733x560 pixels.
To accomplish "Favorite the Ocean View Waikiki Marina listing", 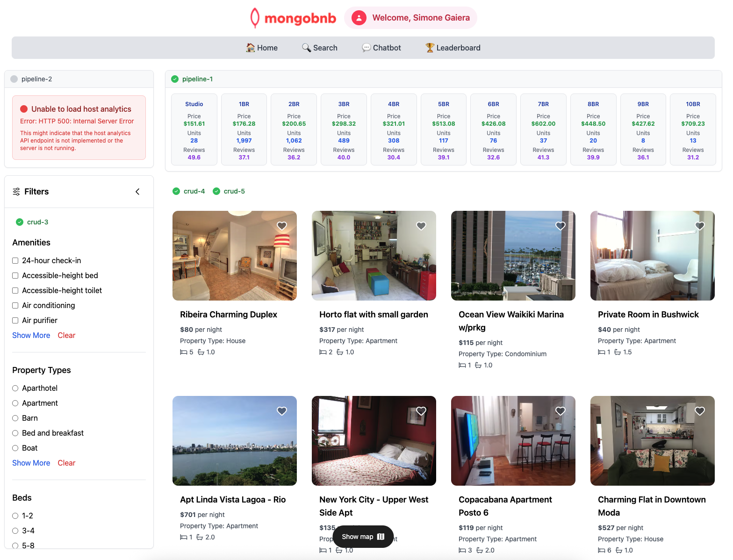I will [561, 226].
